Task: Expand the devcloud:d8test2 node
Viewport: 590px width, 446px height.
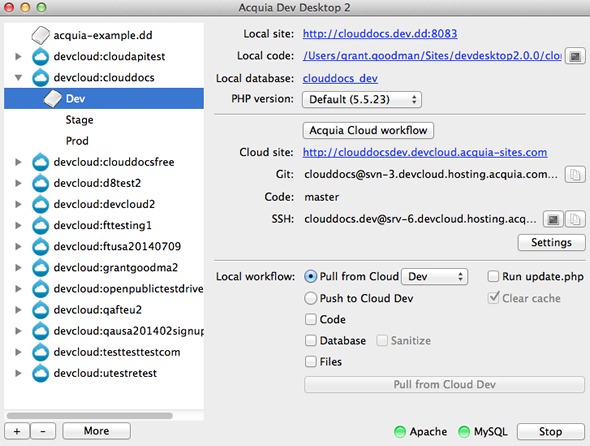Action: 18,183
